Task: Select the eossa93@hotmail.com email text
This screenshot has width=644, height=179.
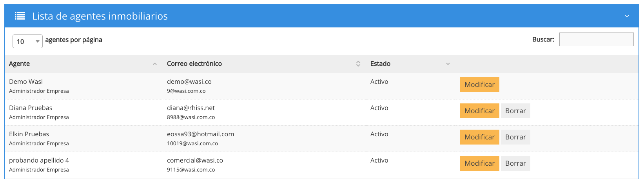Action: tap(200, 134)
